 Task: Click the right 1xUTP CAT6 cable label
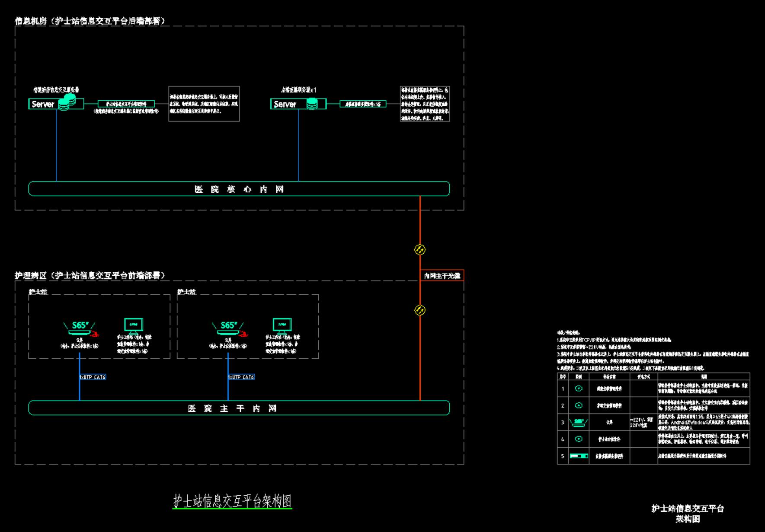pos(241,377)
